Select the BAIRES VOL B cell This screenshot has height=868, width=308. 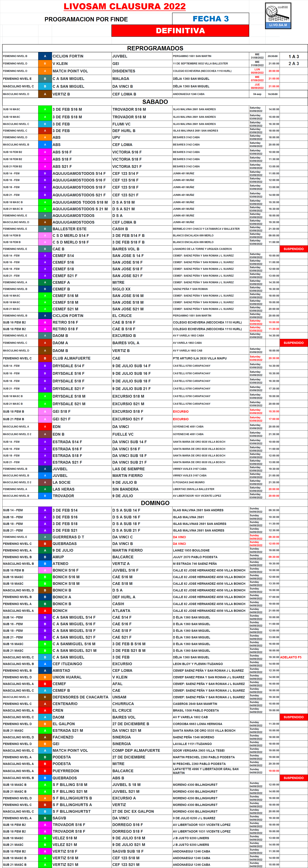(142, 249)
